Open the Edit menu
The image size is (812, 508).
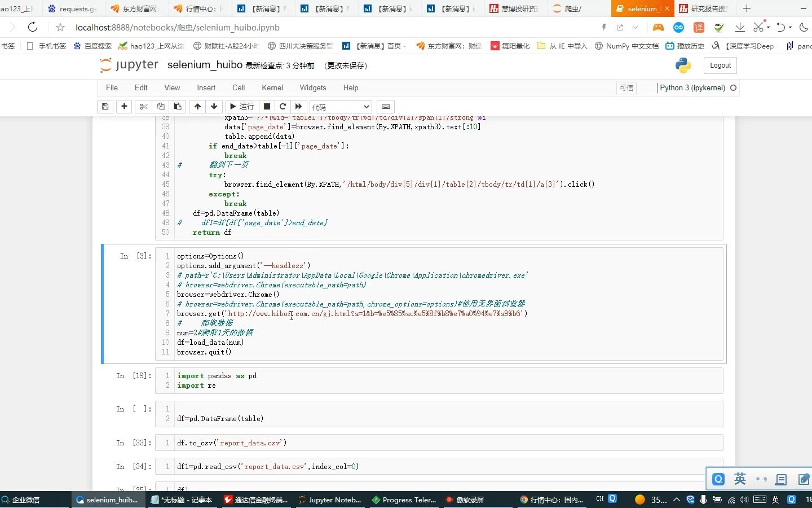tap(141, 88)
